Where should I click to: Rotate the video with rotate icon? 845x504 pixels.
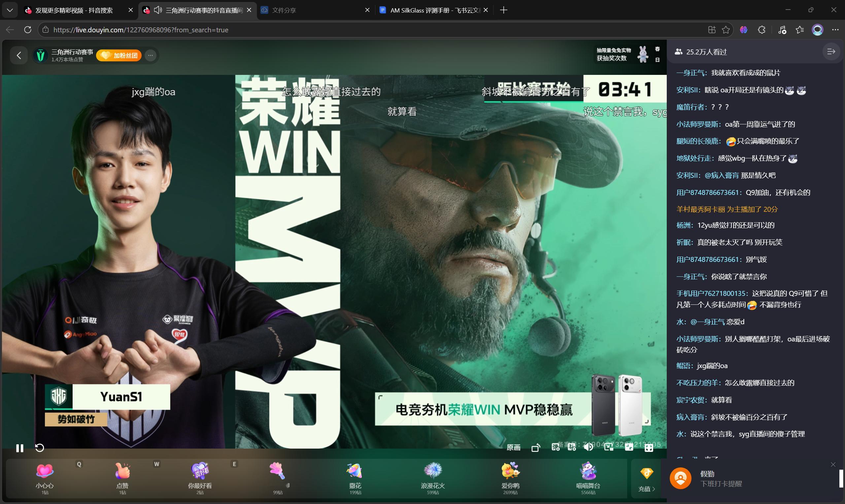tap(535, 448)
